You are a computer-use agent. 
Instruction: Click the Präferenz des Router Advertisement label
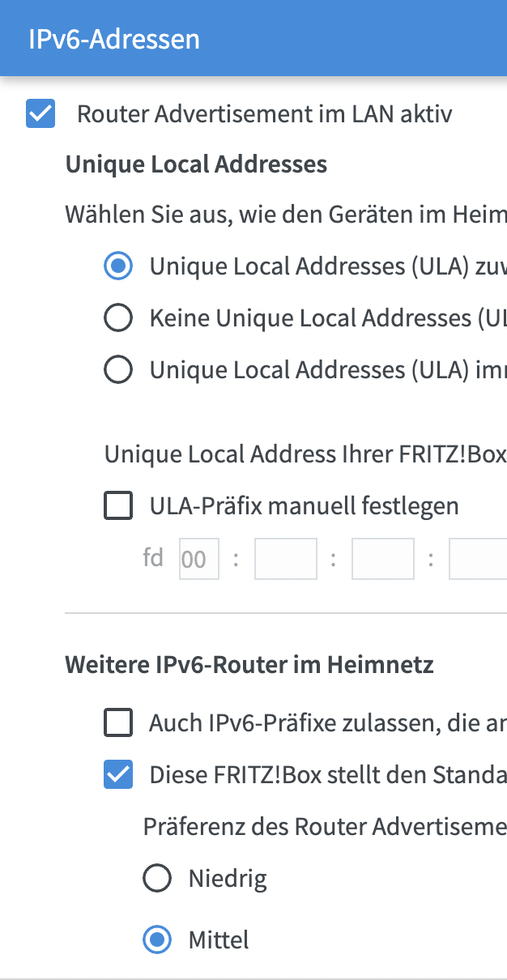(x=325, y=827)
